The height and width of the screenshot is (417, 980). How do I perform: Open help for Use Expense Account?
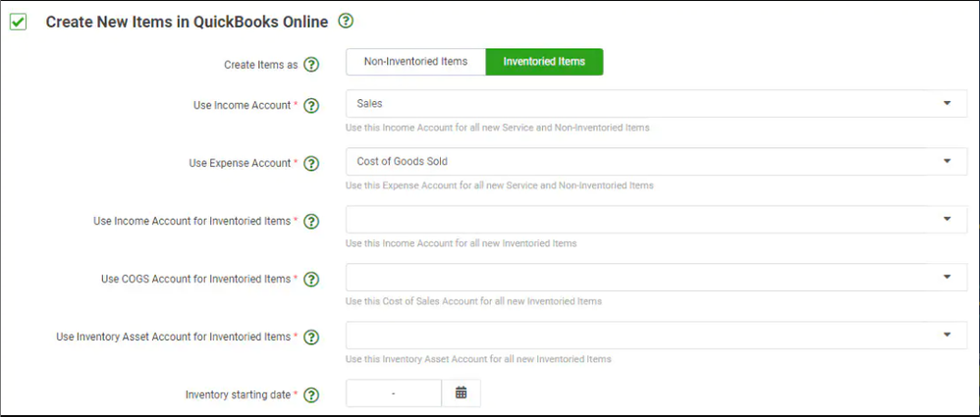(311, 164)
